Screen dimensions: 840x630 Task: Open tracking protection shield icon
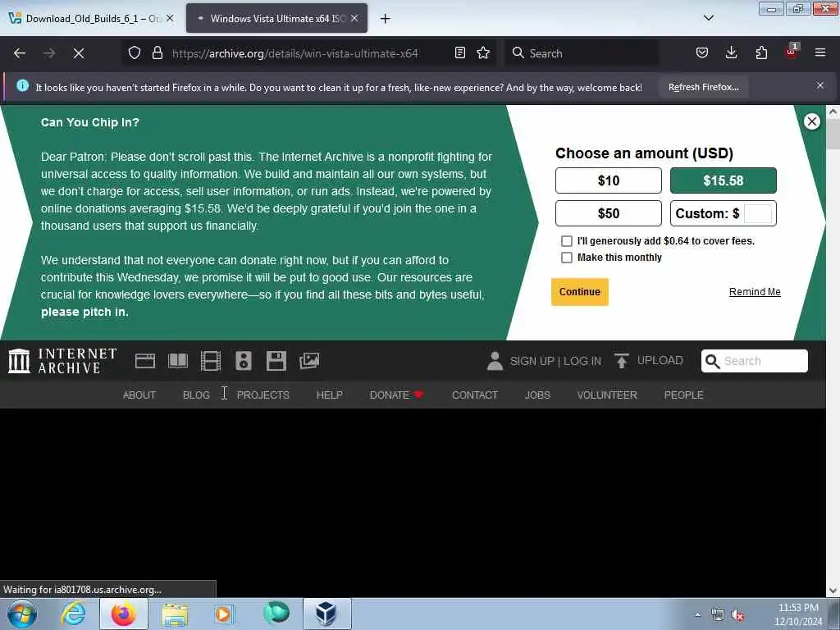point(135,53)
